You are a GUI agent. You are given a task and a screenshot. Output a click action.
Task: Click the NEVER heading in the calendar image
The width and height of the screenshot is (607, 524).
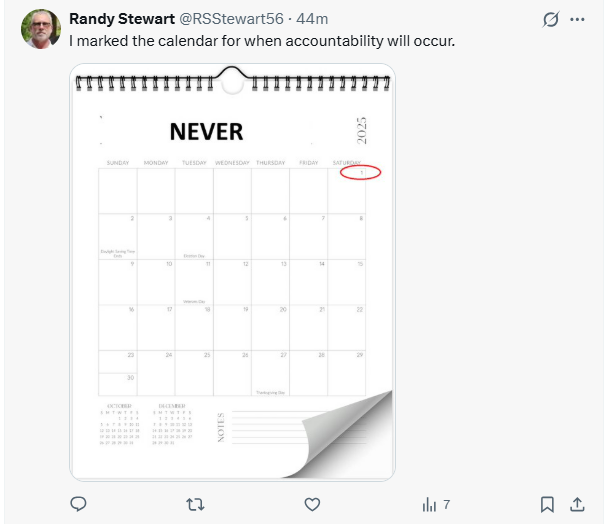(206, 131)
